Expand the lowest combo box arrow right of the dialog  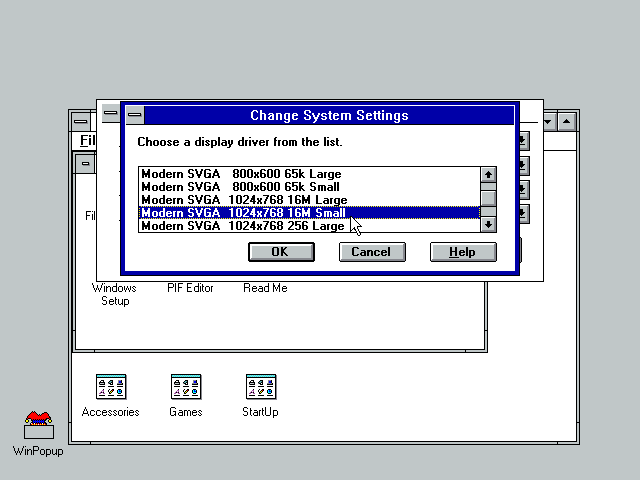523,212
